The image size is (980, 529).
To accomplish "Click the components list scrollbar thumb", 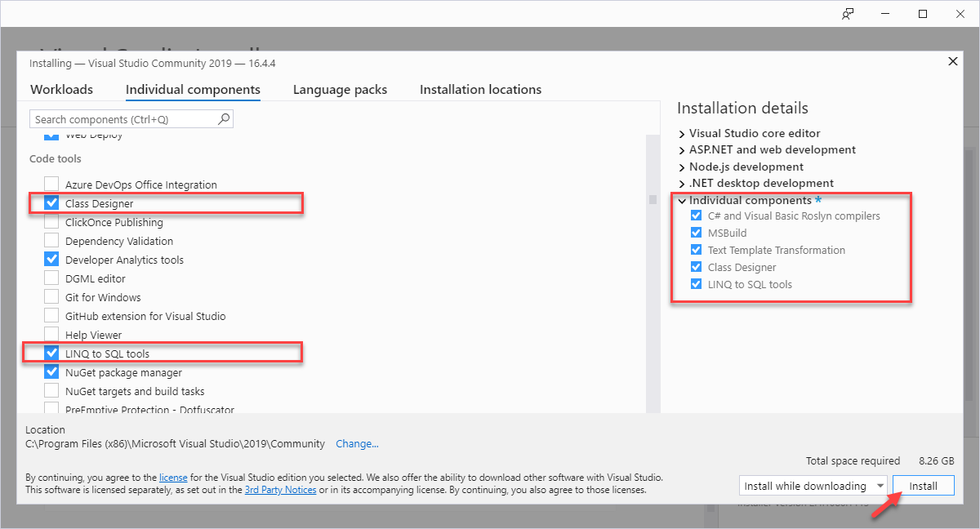I will pos(653,199).
